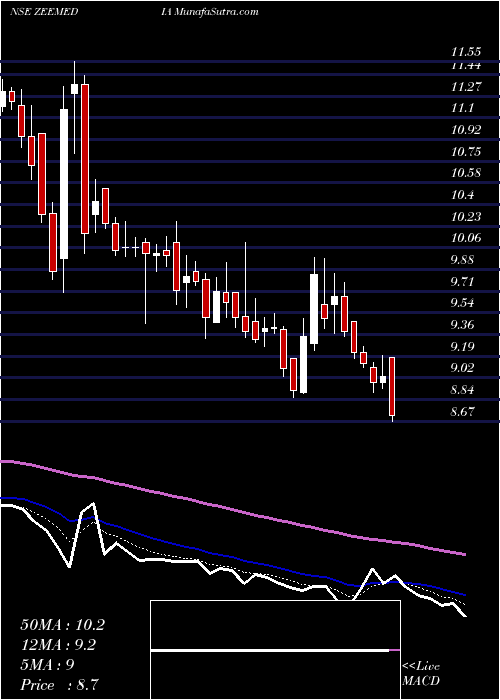Select the 8.84 price axis label

[x=462, y=390]
